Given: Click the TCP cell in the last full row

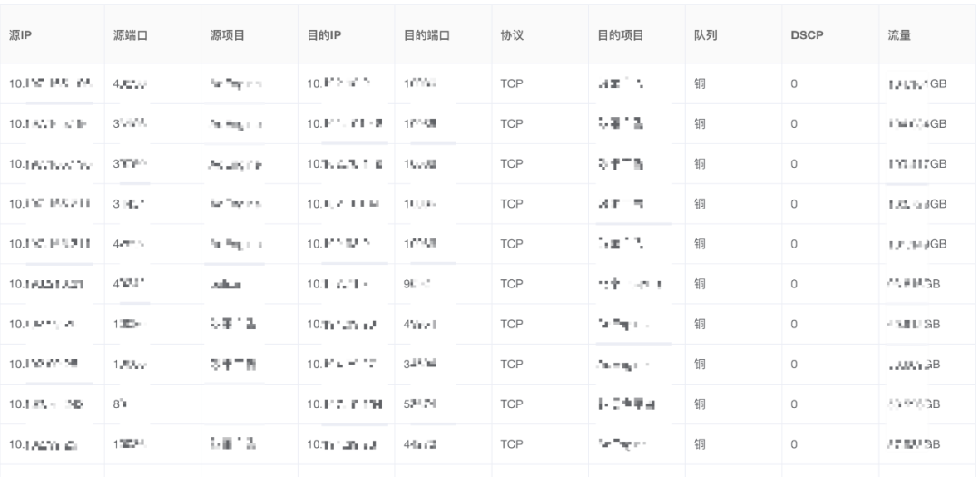Looking at the screenshot, I should pyautogui.click(x=511, y=444).
